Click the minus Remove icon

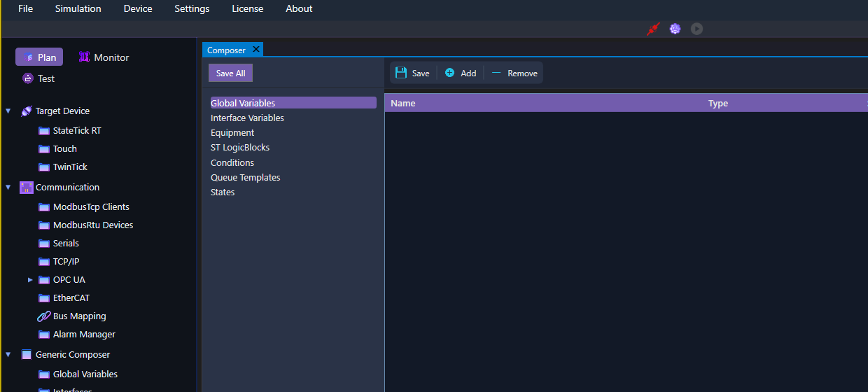click(x=496, y=73)
